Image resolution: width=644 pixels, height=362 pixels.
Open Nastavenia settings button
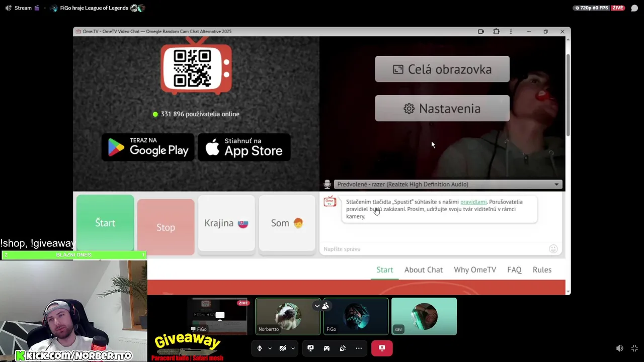point(442,109)
